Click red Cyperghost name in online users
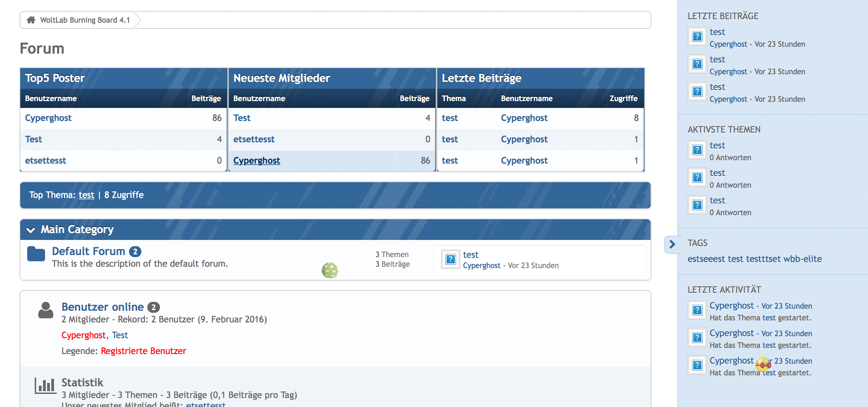The height and width of the screenshot is (407, 868). pyautogui.click(x=84, y=335)
